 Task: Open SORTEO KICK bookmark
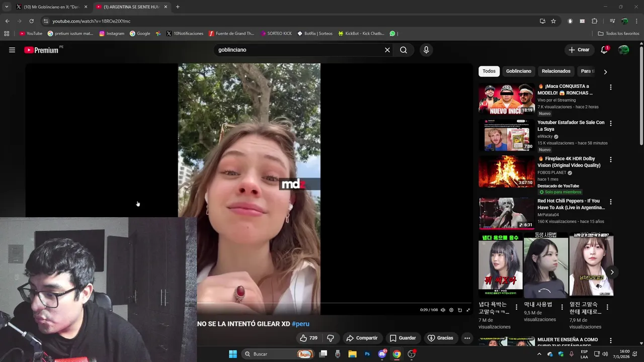[x=276, y=34]
